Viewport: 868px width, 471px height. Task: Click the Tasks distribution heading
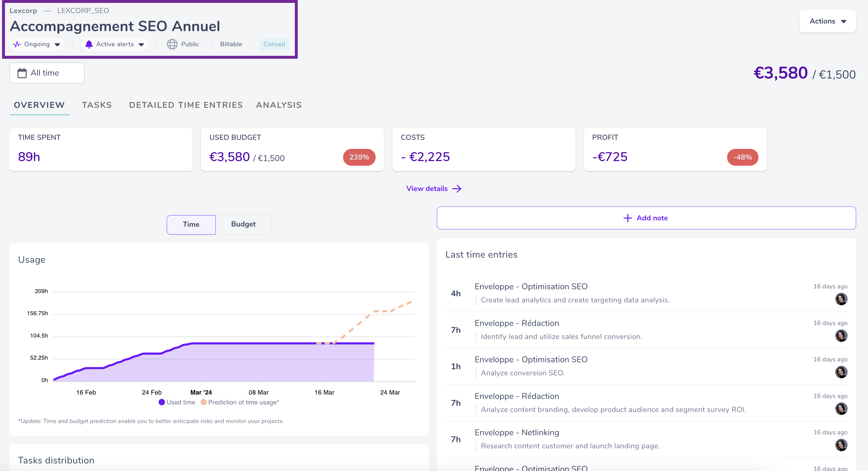(x=56, y=460)
